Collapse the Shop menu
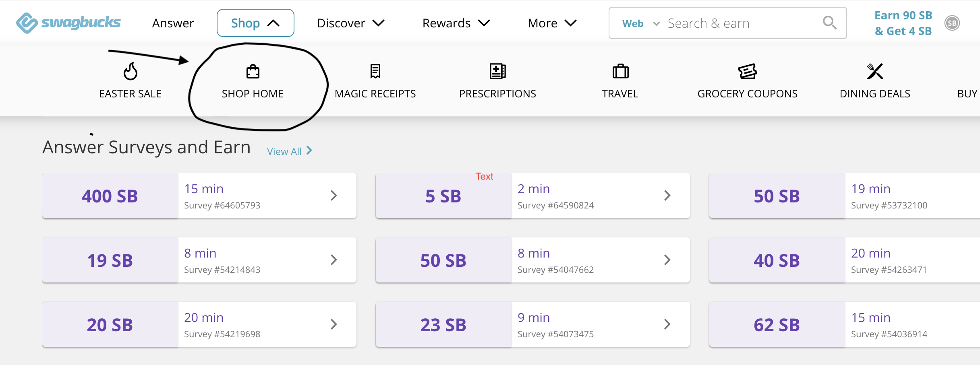Screen dimensions: 980x365 tap(255, 23)
